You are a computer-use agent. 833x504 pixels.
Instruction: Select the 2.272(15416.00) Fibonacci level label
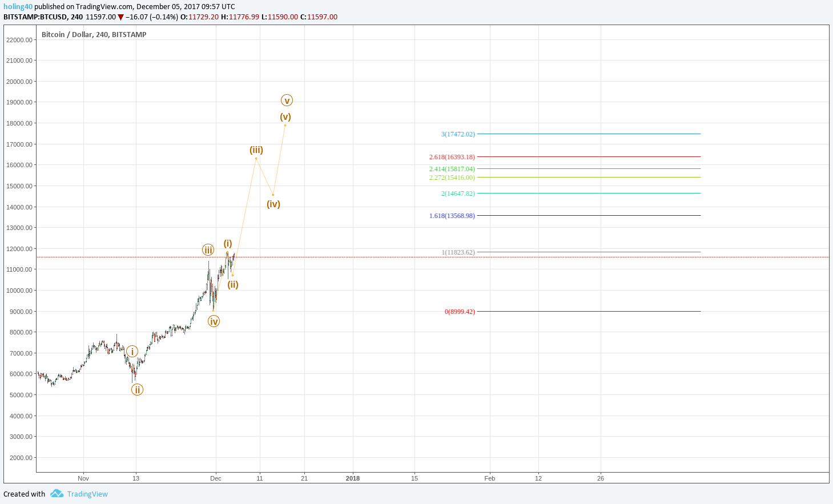tap(452, 178)
